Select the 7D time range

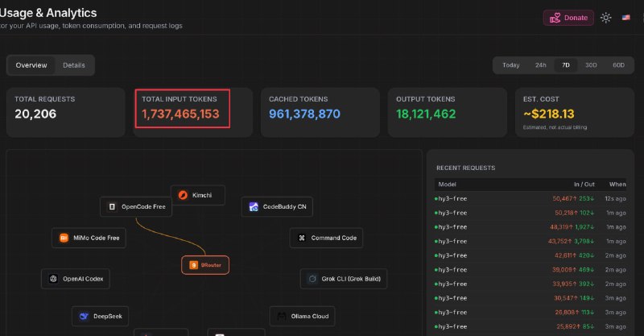[x=566, y=65]
